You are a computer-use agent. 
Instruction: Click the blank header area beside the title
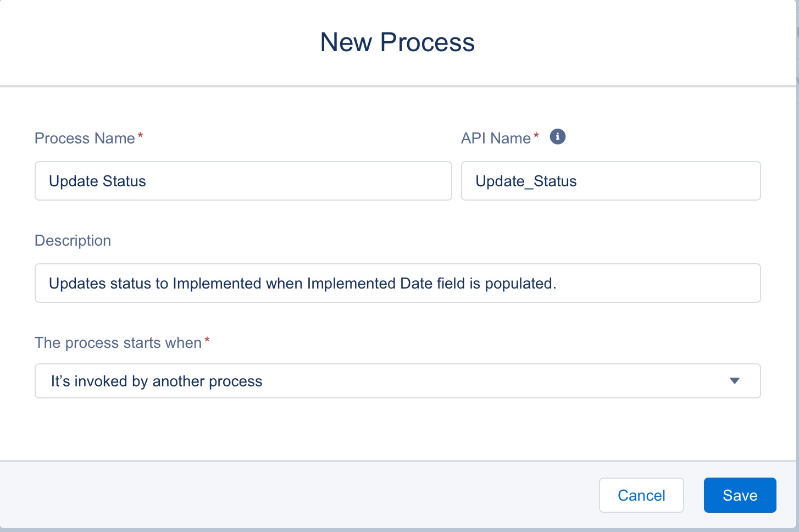tap(137, 42)
